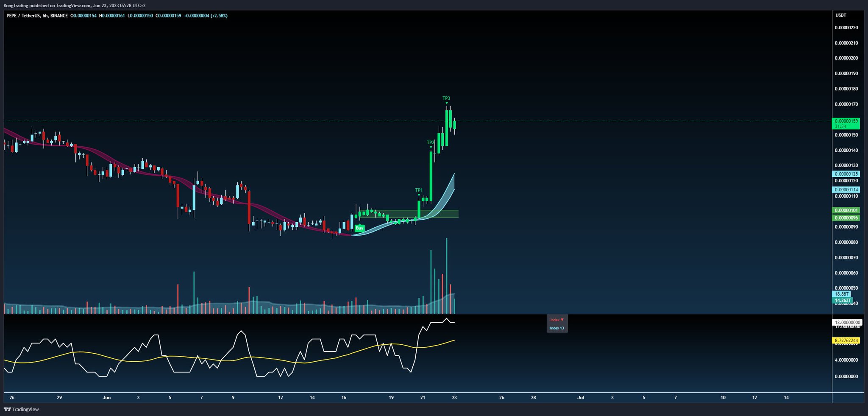Viewport: 868px width, 416px height.
Task: Click the 10 date label on time axis
Action: pyautogui.click(x=723, y=398)
